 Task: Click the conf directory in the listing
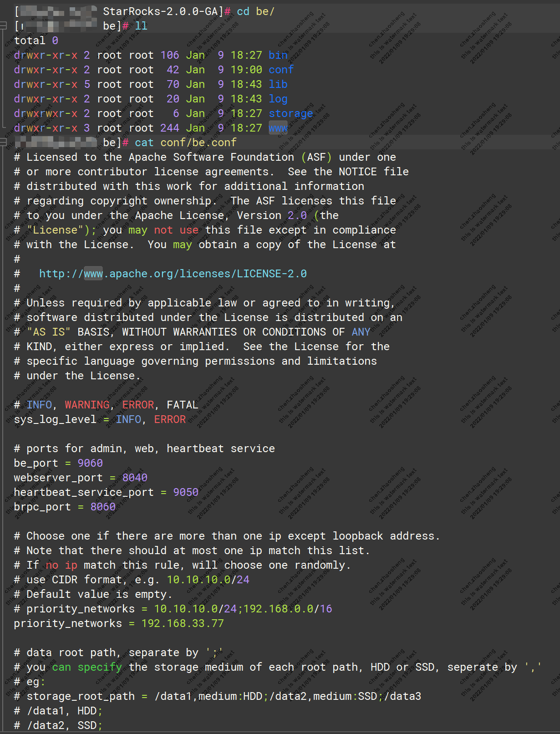click(x=281, y=70)
